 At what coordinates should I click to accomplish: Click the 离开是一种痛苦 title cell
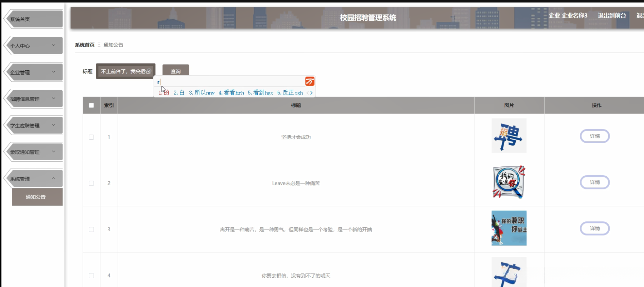coord(296,230)
